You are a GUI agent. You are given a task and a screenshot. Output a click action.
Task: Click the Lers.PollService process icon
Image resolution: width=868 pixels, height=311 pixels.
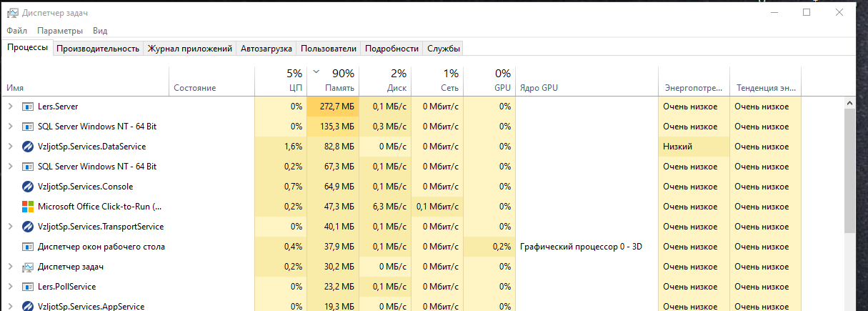[28, 287]
